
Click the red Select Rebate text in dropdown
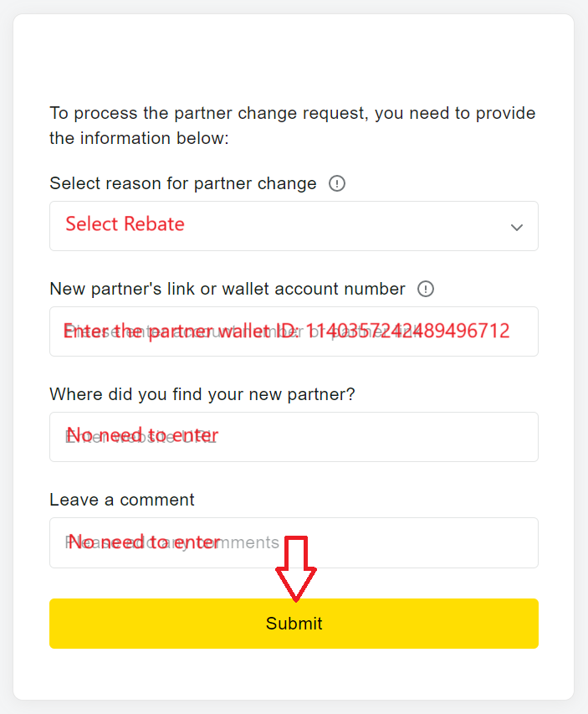pyautogui.click(x=125, y=224)
